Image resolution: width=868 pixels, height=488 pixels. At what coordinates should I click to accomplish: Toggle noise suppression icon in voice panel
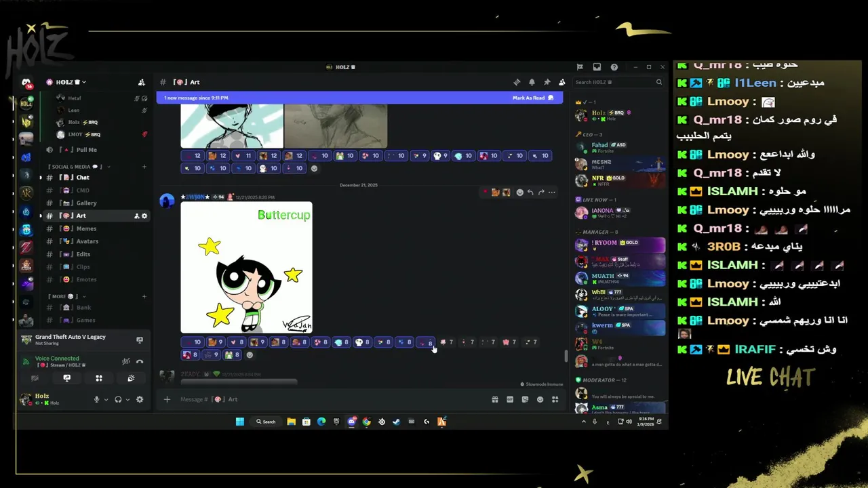click(x=125, y=361)
